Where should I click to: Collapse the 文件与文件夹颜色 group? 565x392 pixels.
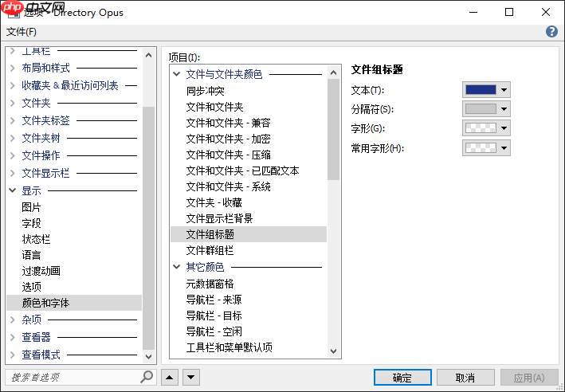177,74
